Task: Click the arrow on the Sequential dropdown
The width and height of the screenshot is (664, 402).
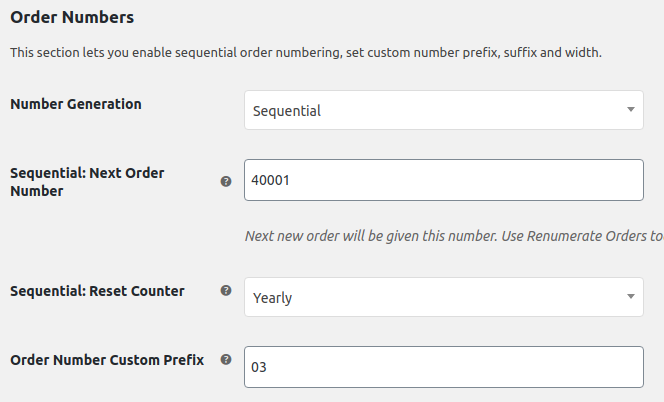Action: pos(631,110)
